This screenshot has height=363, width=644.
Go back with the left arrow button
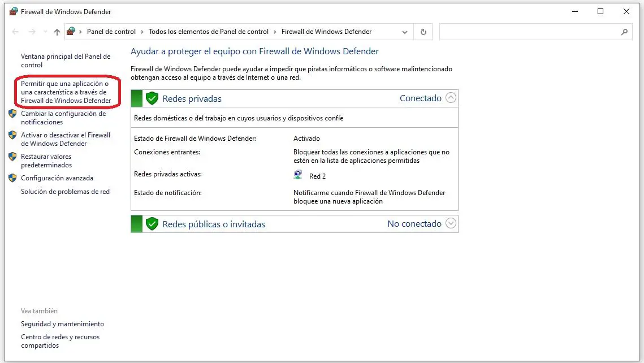coord(15,32)
